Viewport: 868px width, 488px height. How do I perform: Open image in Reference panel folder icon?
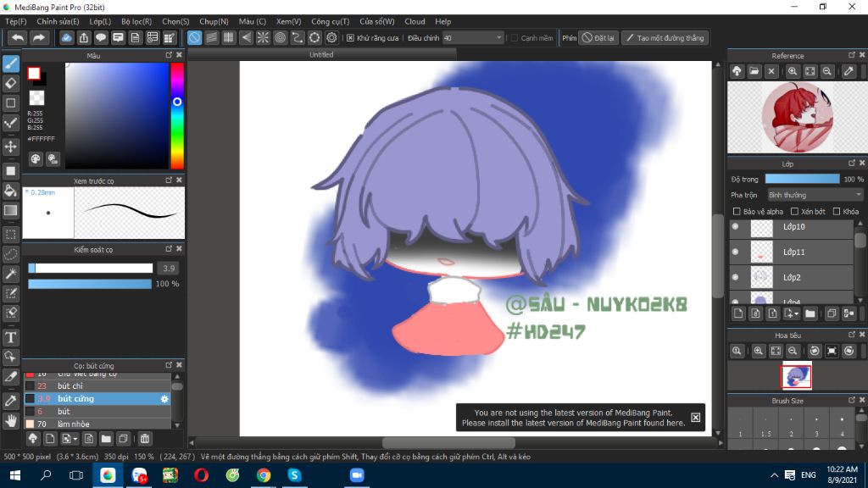(x=754, y=71)
